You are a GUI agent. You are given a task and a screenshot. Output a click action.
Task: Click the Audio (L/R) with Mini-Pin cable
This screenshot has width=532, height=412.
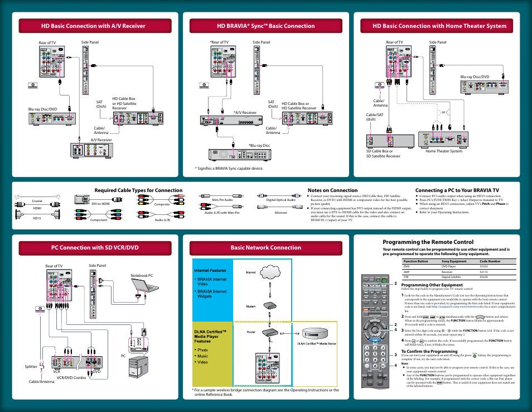point(221,206)
